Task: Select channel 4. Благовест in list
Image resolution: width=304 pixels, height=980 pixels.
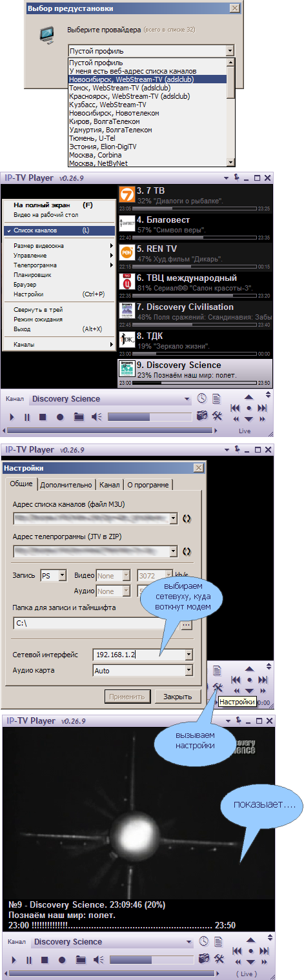Action: [196, 229]
